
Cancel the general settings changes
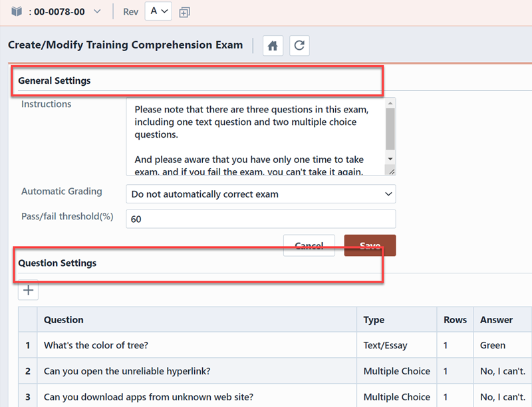click(309, 245)
